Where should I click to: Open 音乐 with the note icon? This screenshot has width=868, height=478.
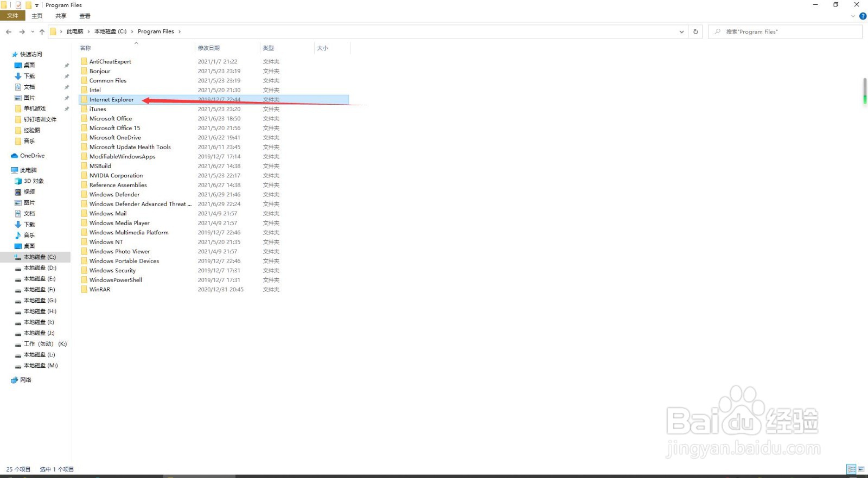coord(29,235)
